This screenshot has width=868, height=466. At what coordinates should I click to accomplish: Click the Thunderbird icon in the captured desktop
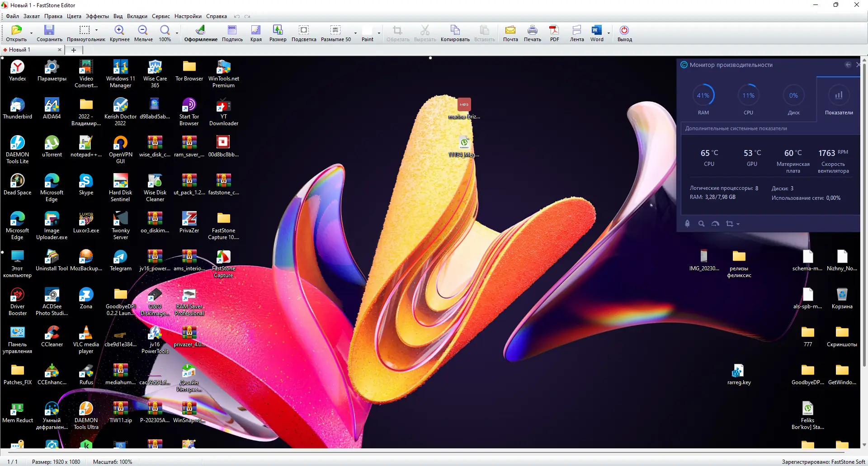tap(17, 108)
